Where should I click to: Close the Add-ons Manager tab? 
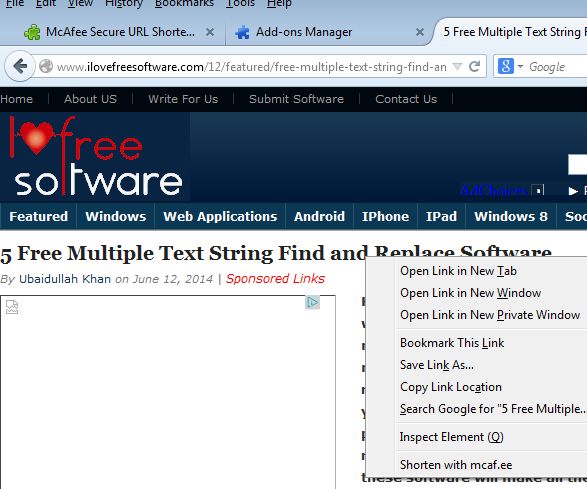[x=420, y=32]
